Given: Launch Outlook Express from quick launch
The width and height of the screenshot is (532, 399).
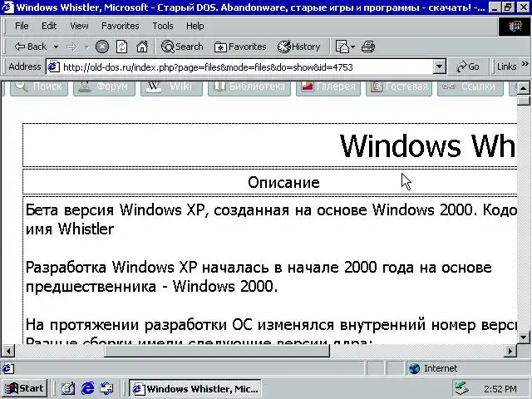Looking at the screenshot, I should pyautogui.click(x=107, y=388).
